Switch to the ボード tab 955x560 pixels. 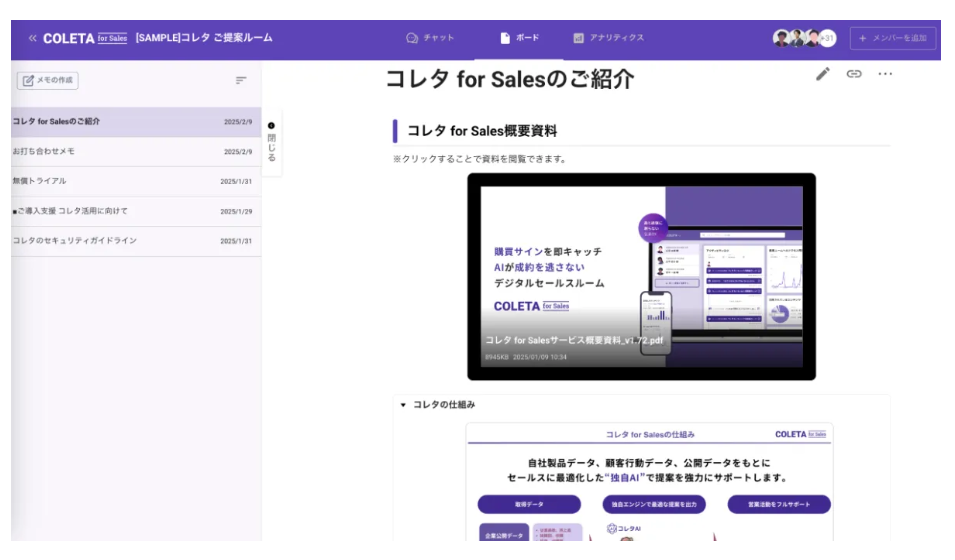coord(519,38)
